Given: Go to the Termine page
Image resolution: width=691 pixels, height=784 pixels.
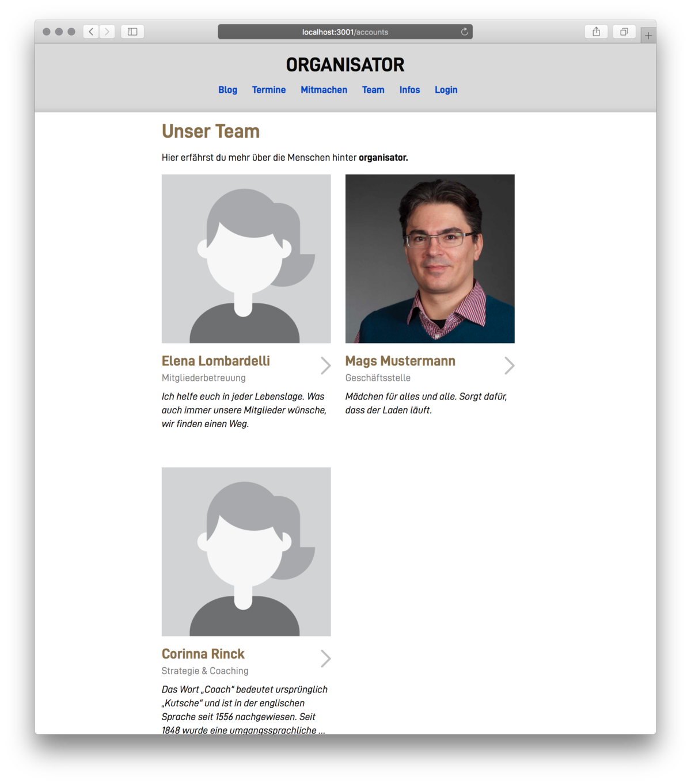Looking at the screenshot, I should point(269,90).
